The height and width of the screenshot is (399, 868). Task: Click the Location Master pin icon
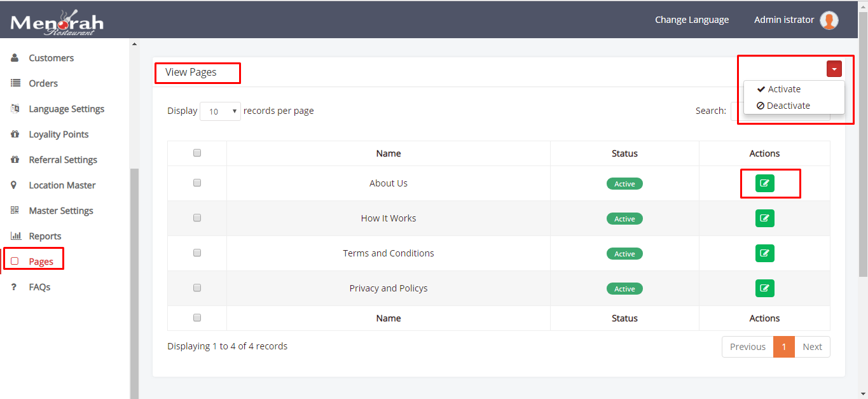(x=15, y=185)
